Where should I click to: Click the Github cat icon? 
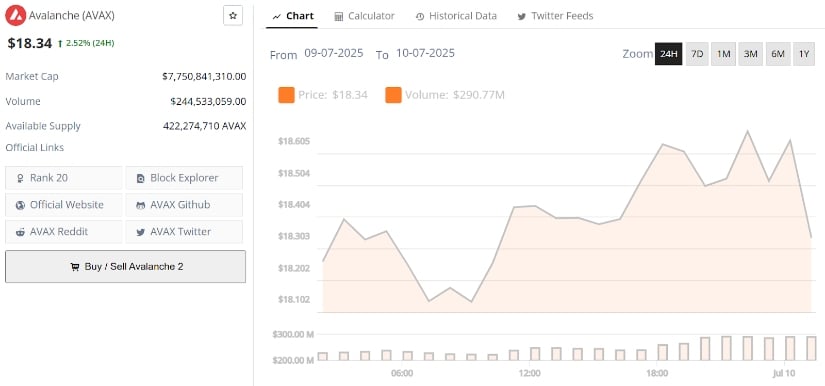click(140, 205)
